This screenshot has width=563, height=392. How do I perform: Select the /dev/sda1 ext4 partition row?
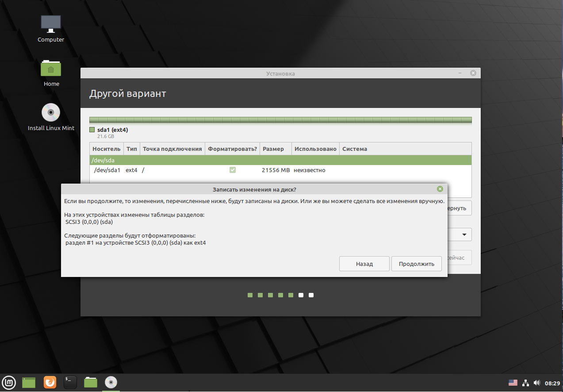point(280,170)
